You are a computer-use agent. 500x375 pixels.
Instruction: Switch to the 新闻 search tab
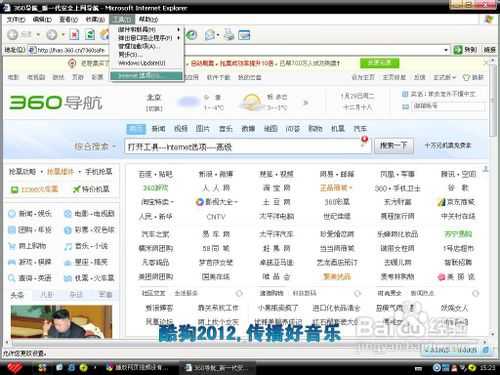[158, 129]
